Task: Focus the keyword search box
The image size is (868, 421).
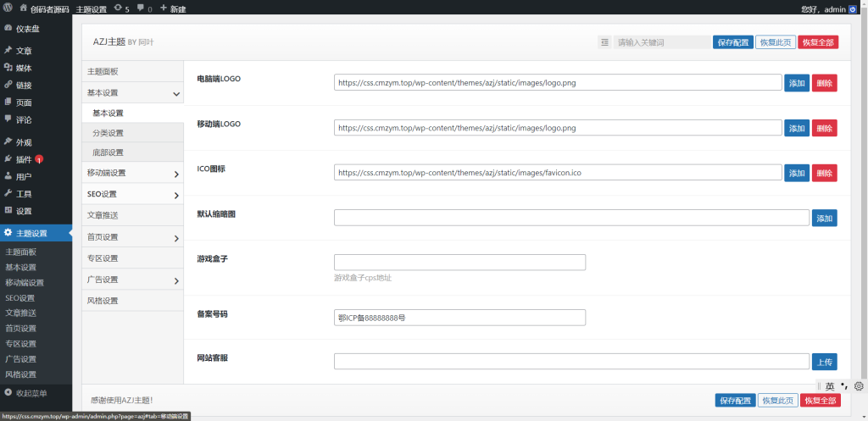Action: click(661, 42)
